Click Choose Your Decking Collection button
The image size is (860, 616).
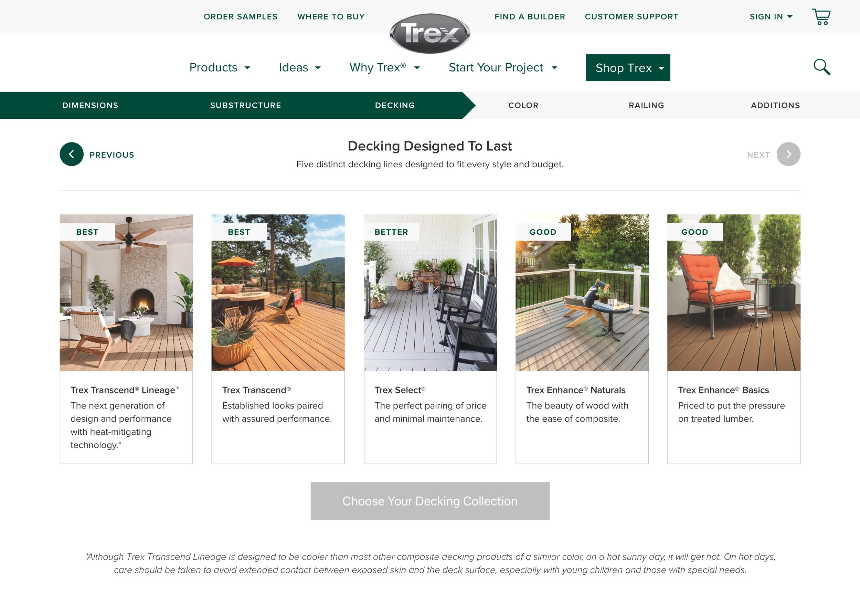[429, 501]
